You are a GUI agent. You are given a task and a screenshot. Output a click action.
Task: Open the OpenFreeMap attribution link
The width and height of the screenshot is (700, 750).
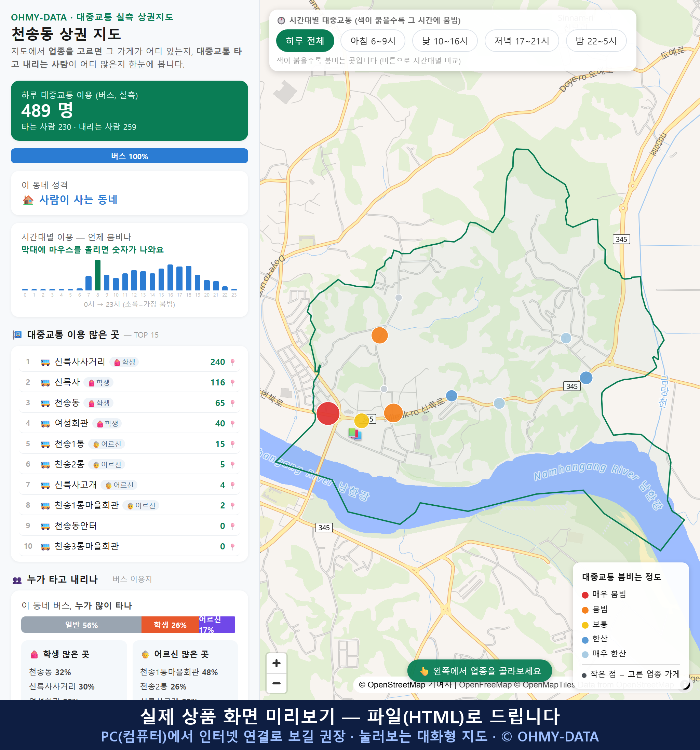point(485,685)
